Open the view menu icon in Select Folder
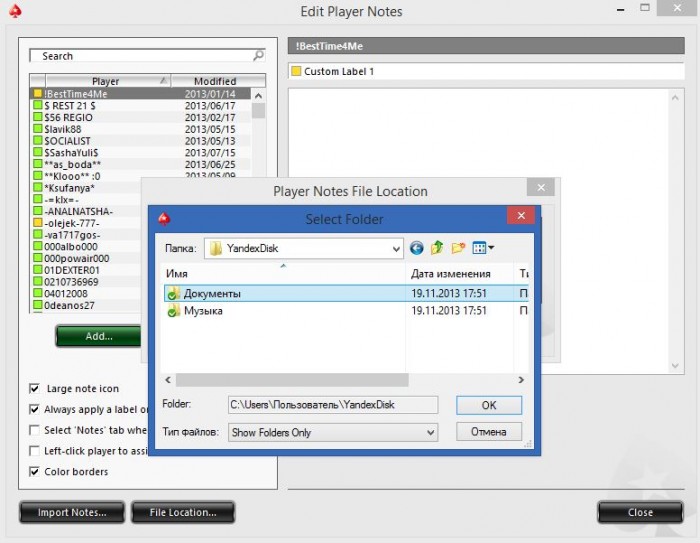The image size is (700, 543). (483, 248)
